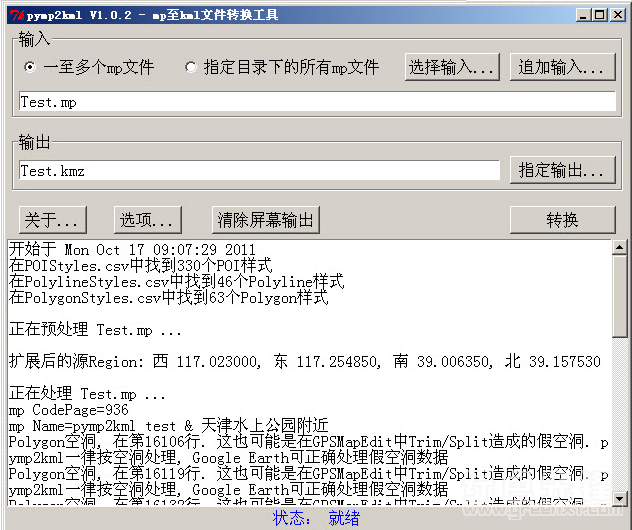Click the log scrollbar up arrow
Viewport: 632px width, 530px height.
coord(620,246)
